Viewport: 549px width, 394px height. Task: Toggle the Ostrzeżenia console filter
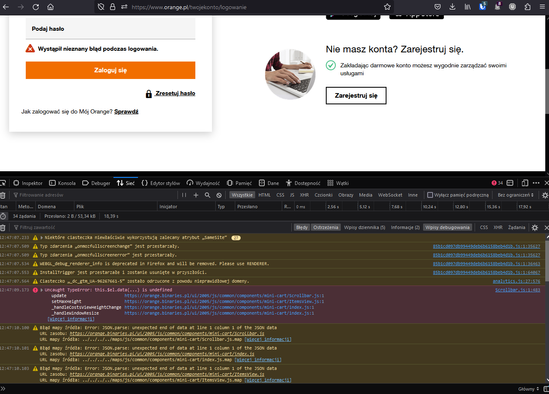click(326, 228)
